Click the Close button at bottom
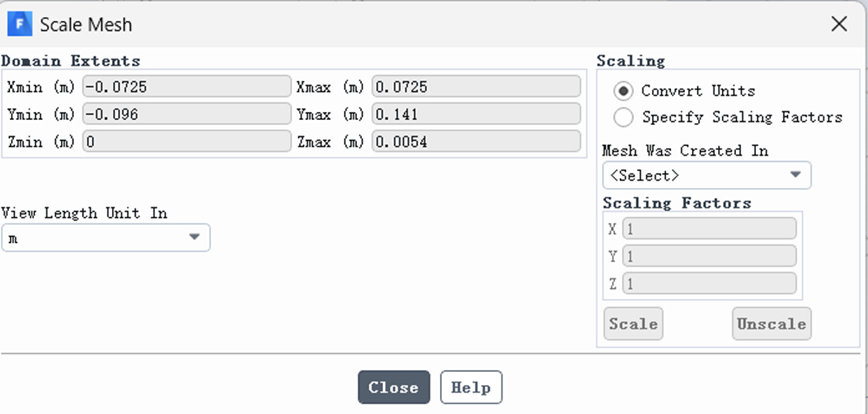 [394, 387]
